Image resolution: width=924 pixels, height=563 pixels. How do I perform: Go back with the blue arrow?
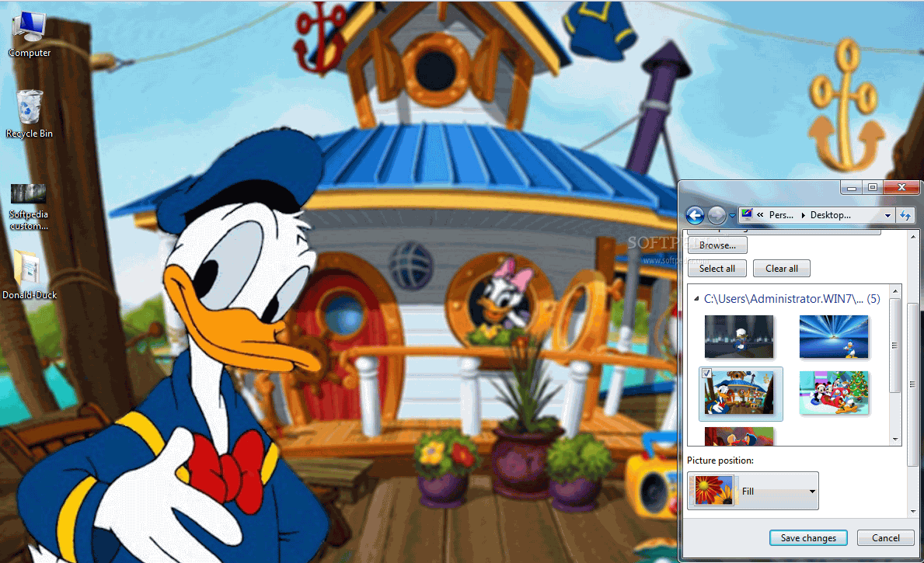pyautogui.click(x=696, y=216)
